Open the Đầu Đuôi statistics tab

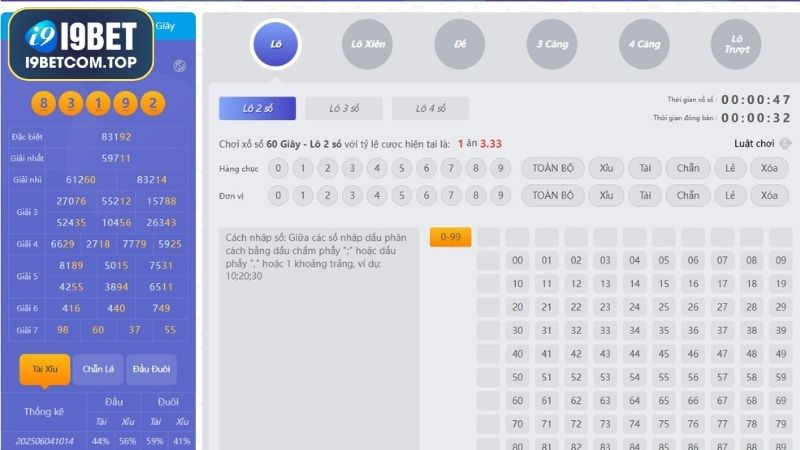(151, 369)
